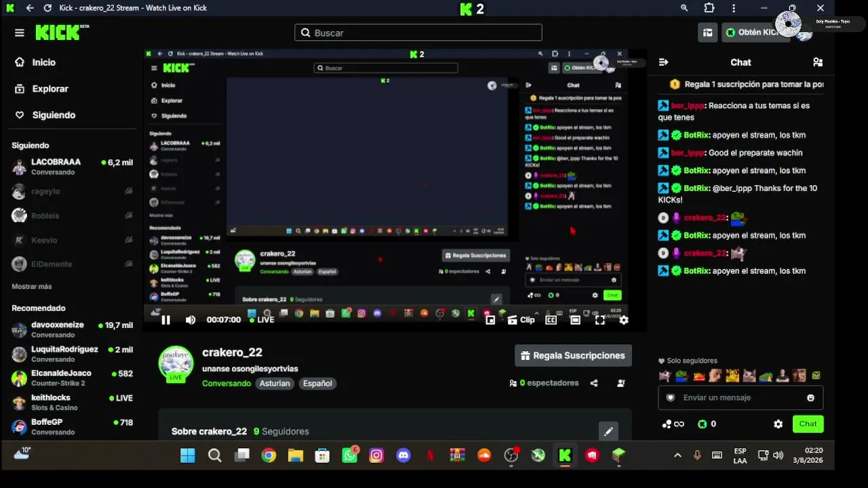Show hidden system tray icons
The height and width of the screenshot is (488, 868).
(x=677, y=455)
